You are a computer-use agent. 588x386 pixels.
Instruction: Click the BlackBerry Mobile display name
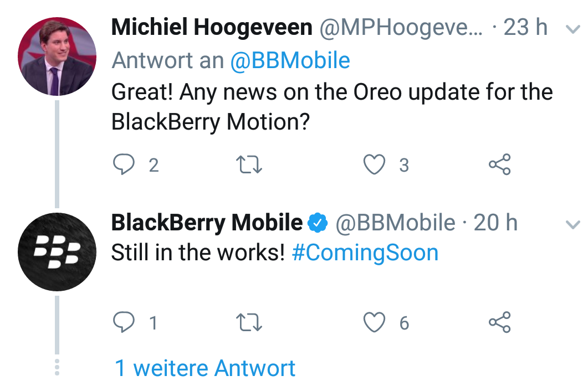pos(207,223)
